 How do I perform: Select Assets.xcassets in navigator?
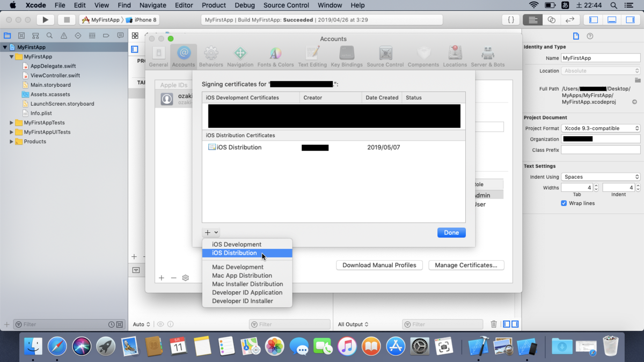[x=50, y=94]
